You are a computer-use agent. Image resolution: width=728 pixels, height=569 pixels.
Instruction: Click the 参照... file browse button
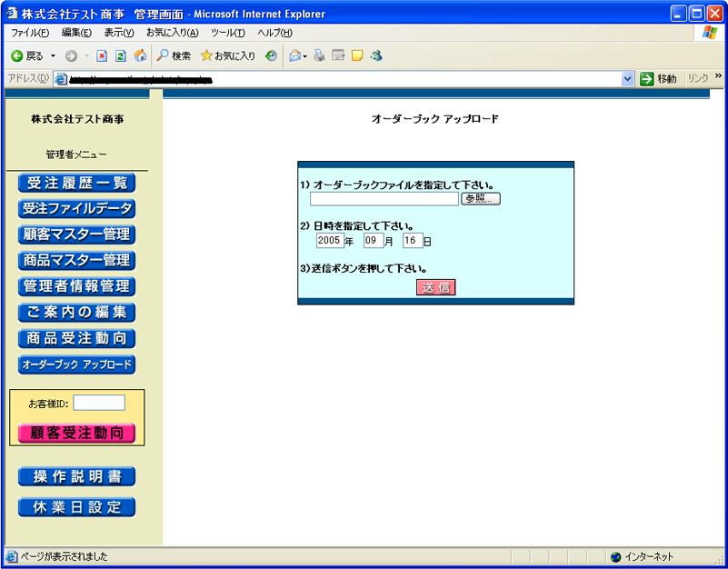tap(480, 199)
